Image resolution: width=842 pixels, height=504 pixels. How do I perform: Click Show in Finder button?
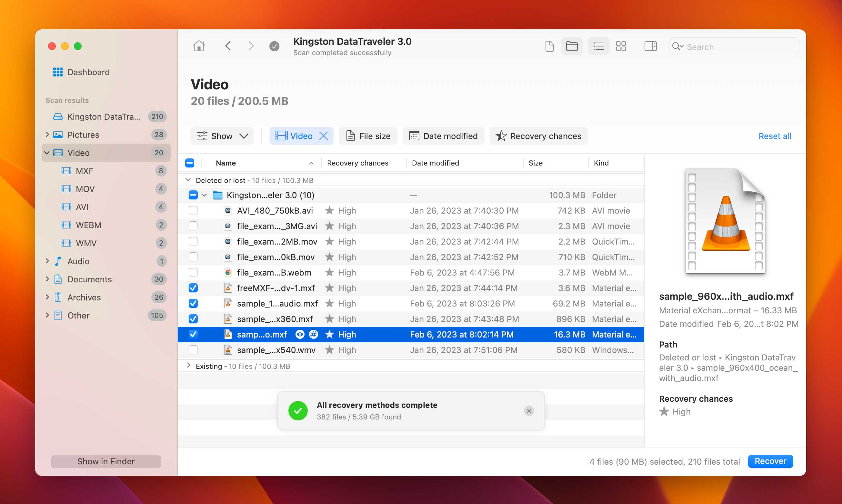tap(106, 461)
